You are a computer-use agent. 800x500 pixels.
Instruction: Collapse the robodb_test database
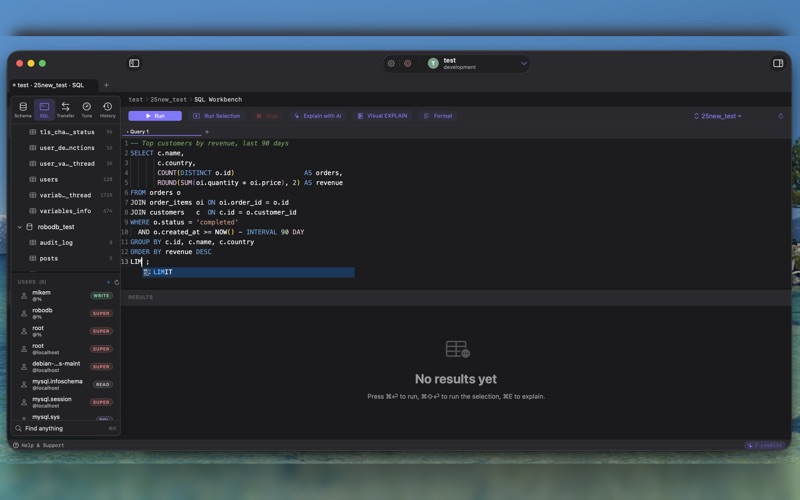[x=19, y=227]
